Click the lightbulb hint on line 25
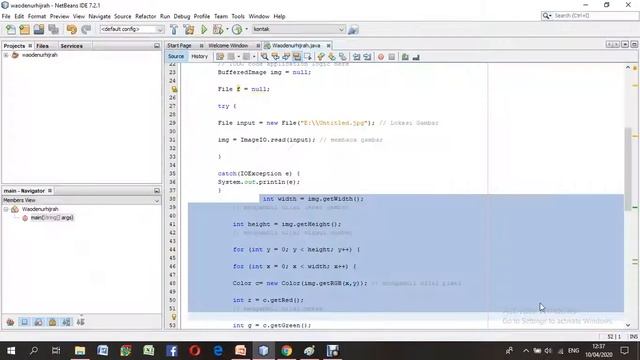The height and width of the screenshot is (360, 640). pyautogui.click(x=174, y=89)
